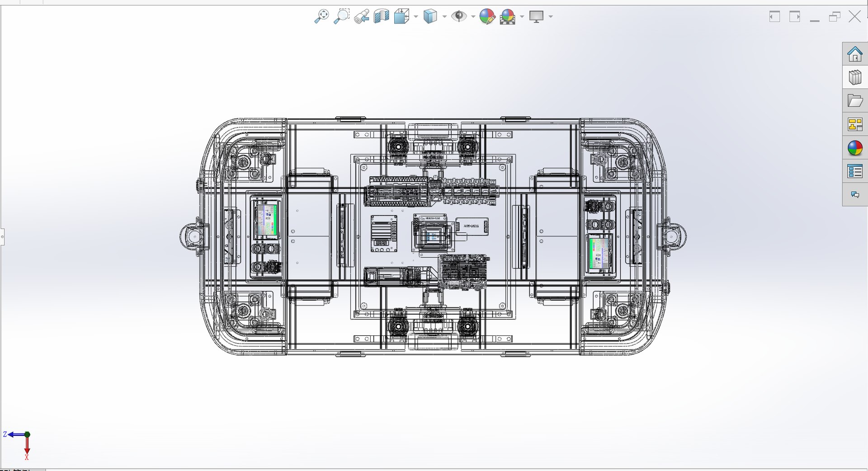The height and width of the screenshot is (471, 868).
Task: Click the Apply Scene icon
Action: [508, 17]
